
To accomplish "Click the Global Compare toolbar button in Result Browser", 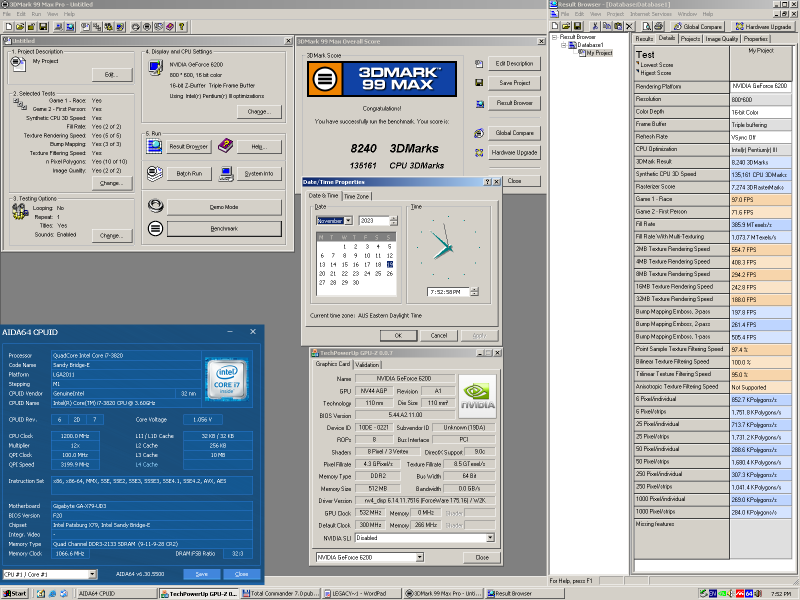I will 697,26.
